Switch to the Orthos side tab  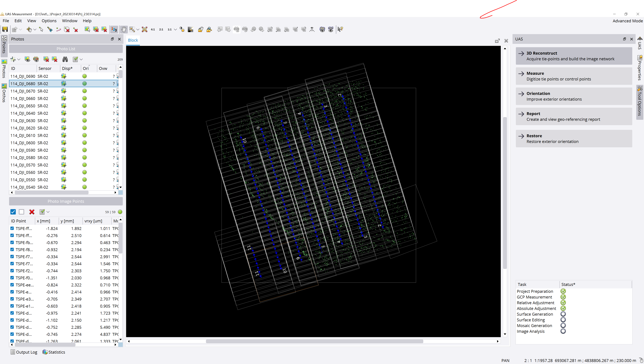point(4,93)
